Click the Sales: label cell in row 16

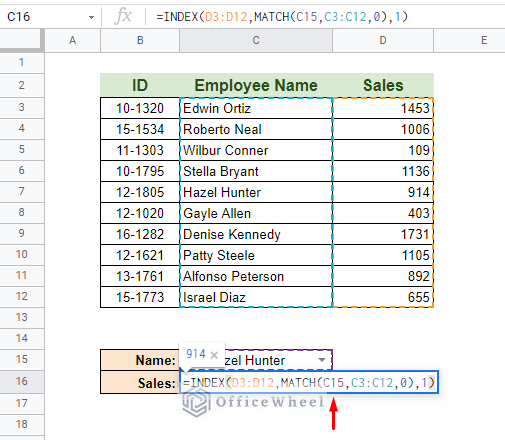140,382
